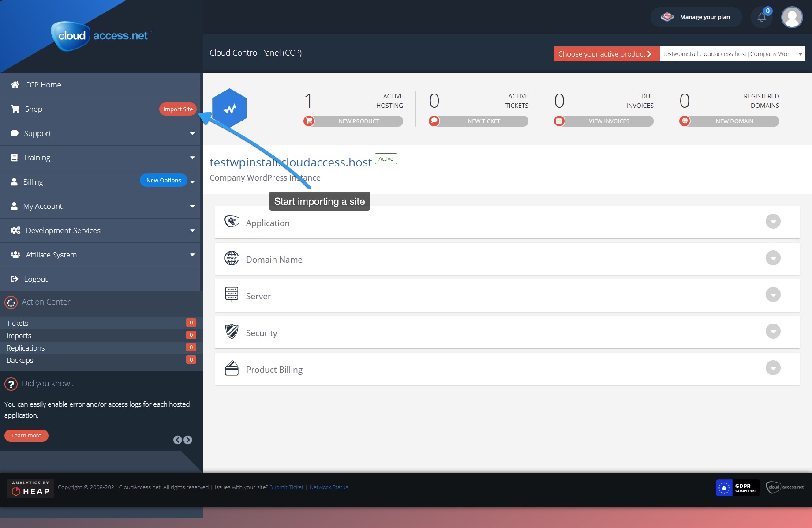The width and height of the screenshot is (812, 528).
Task: Click the list icon beside View Invoices
Action: 559,121
